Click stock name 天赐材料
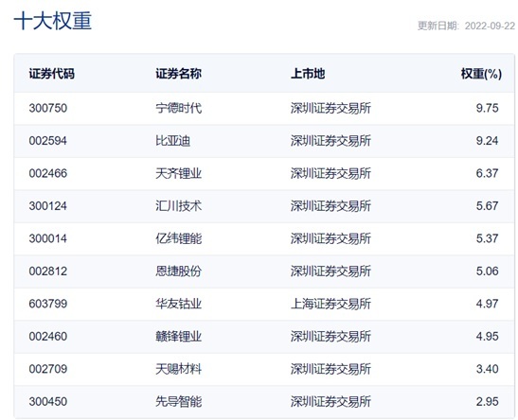The height and width of the screenshot is (420, 518). tap(178, 369)
